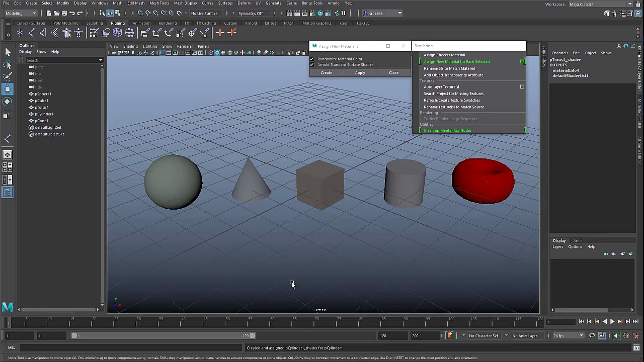644x362 pixels.
Task: Click the auto keyframe toggle icon
Action: click(x=450, y=336)
